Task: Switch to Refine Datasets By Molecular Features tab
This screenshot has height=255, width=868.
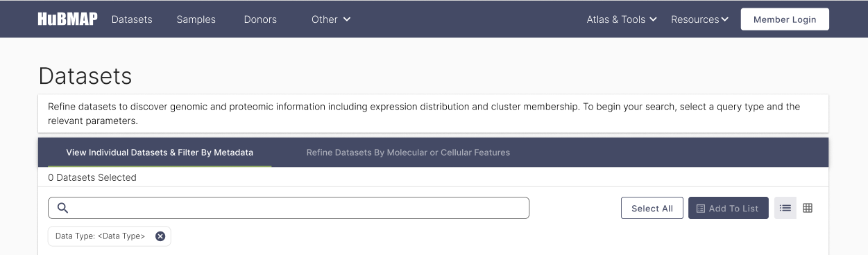Action: [408, 152]
